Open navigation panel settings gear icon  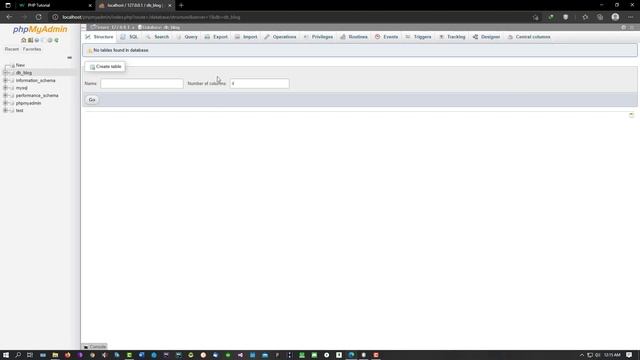coord(50,40)
